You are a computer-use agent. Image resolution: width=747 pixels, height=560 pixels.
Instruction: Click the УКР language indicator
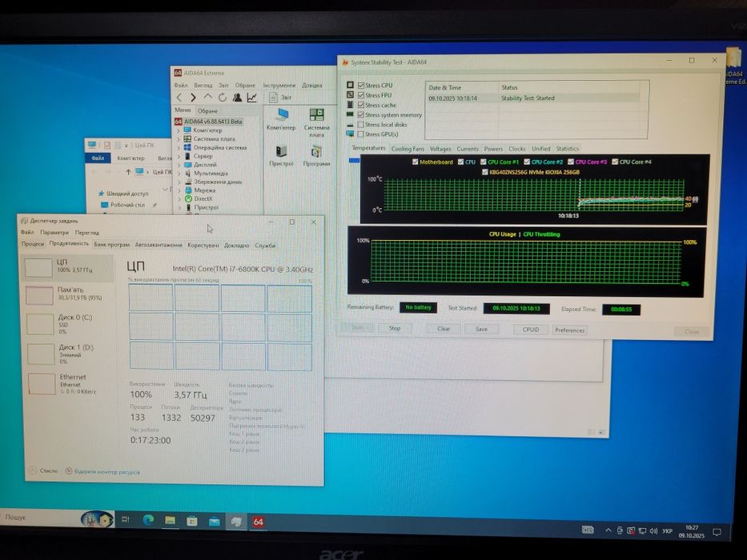668,531
